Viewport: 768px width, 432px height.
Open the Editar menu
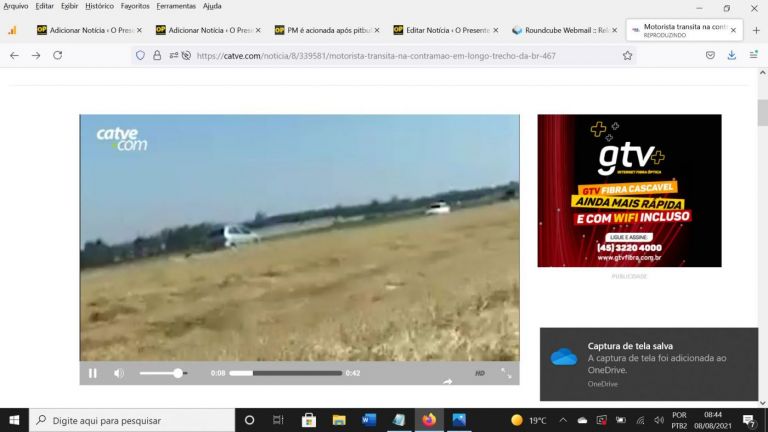[45, 6]
